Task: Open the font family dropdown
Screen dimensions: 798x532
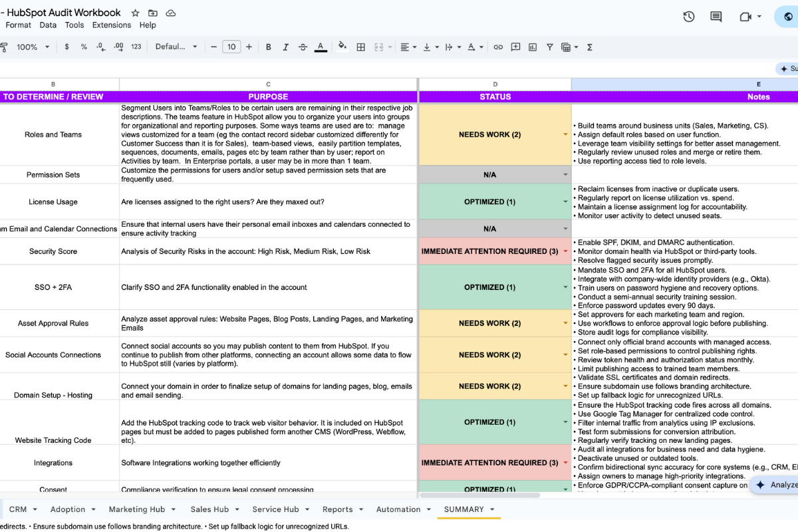Action: click(x=176, y=47)
